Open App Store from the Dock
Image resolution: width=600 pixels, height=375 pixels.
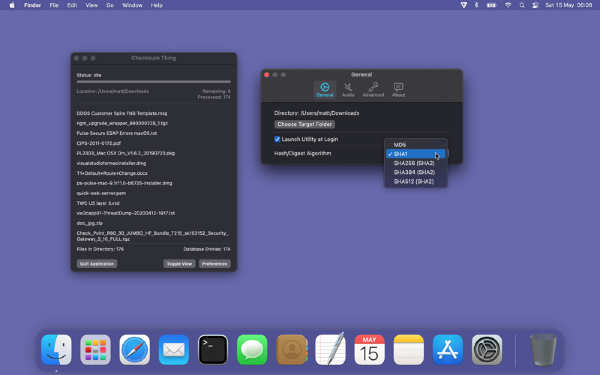point(448,350)
